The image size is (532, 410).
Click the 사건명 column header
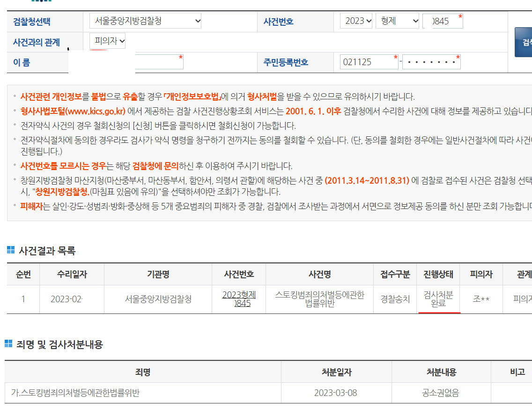(320, 275)
